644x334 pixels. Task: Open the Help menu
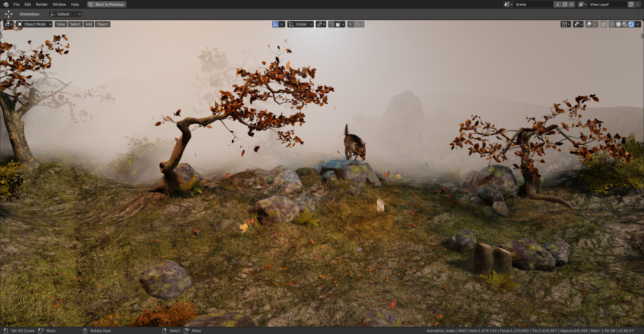[x=75, y=4]
